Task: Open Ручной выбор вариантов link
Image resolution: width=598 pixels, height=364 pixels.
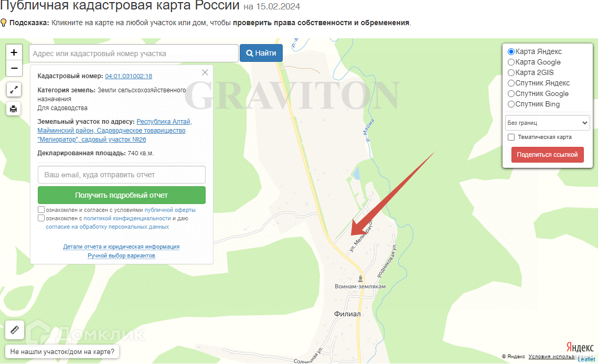Action: coord(121,255)
